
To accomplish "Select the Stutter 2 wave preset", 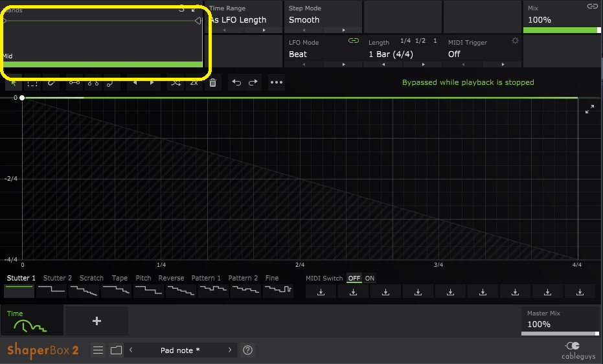I will tap(52, 291).
